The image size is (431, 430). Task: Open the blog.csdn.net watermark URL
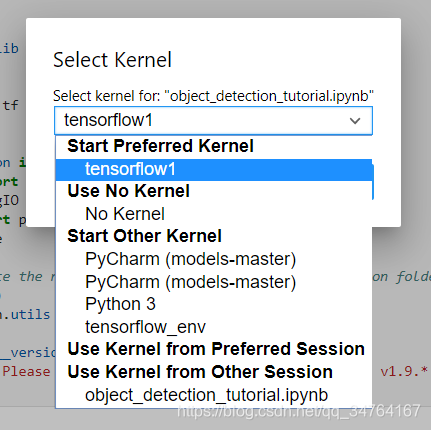(x=298, y=411)
